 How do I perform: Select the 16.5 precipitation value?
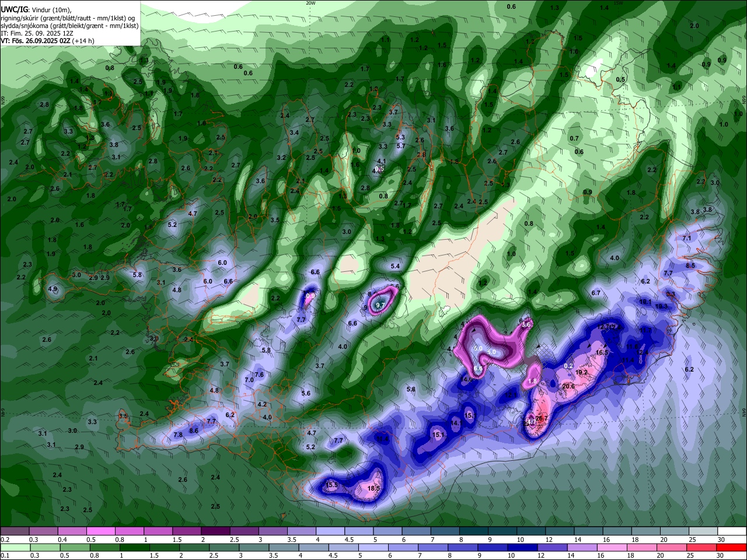pos(602,352)
